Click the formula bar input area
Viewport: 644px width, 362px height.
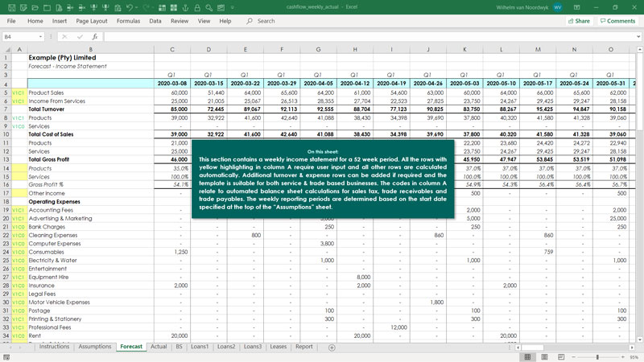pos(369,36)
